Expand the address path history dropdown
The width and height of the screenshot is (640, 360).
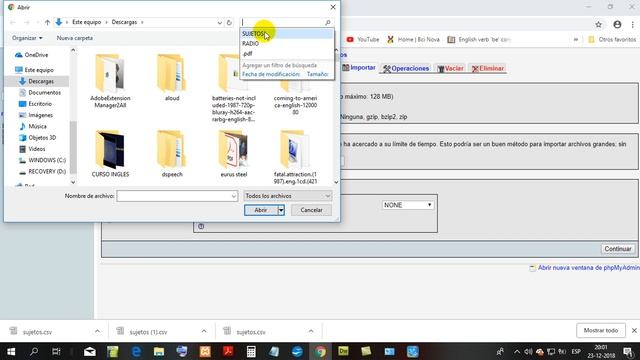[220, 22]
